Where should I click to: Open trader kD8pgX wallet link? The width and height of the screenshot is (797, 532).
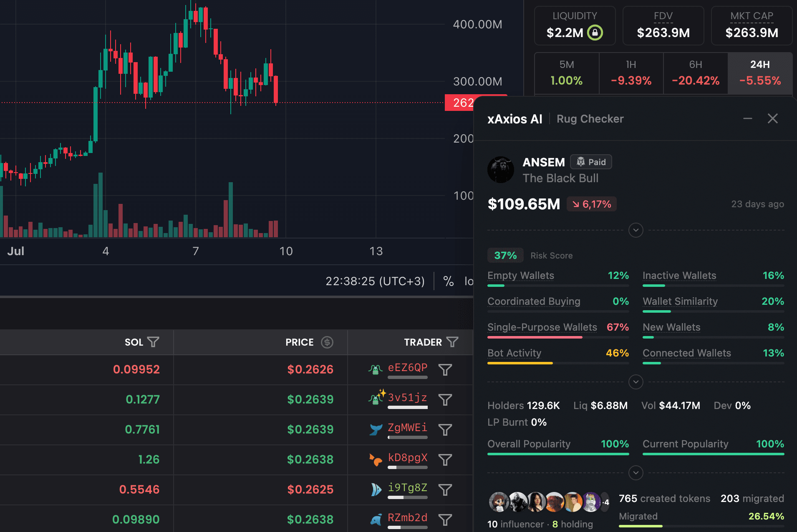(408, 458)
